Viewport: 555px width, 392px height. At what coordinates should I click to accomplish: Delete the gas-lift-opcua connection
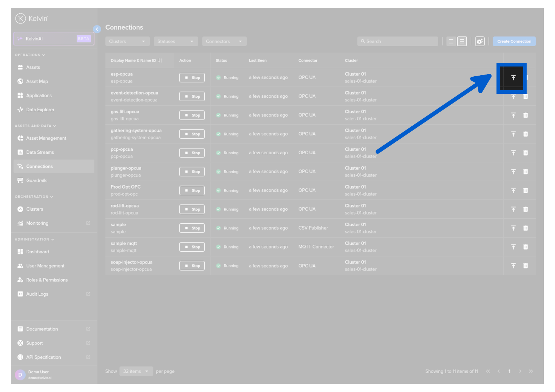525,115
